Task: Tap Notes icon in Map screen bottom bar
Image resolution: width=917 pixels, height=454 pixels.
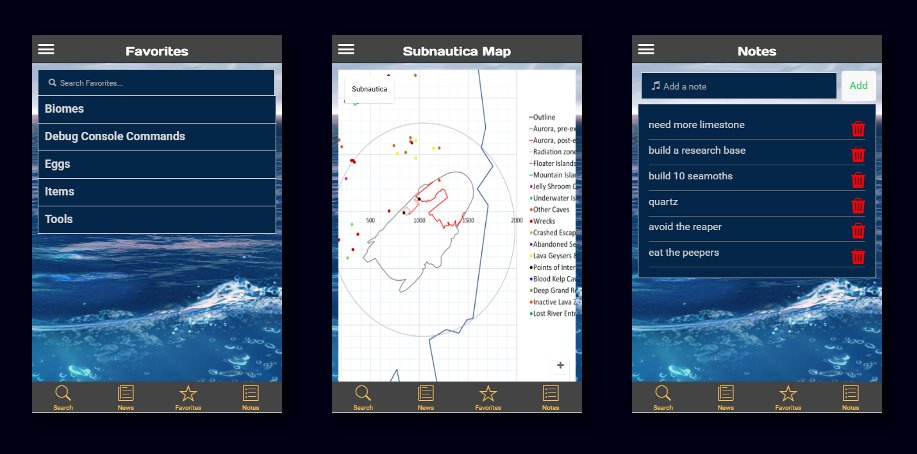Action: [550, 393]
